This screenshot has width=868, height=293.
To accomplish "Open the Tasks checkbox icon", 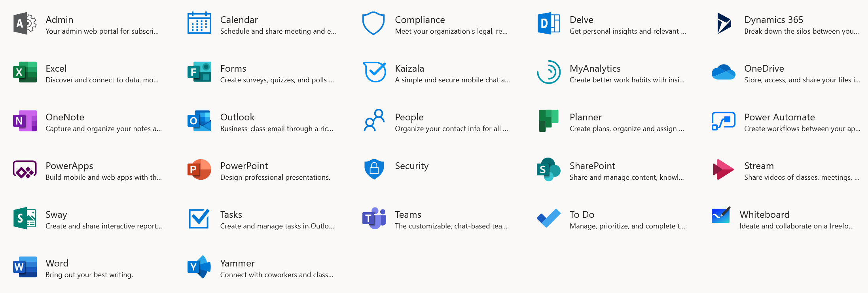I will (199, 218).
